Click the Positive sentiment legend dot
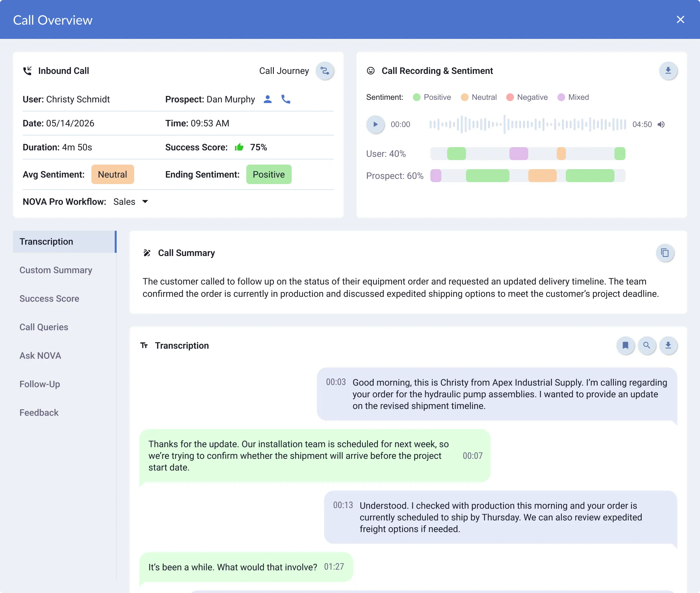This screenshot has height=593, width=700. pyautogui.click(x=416, y=97)
